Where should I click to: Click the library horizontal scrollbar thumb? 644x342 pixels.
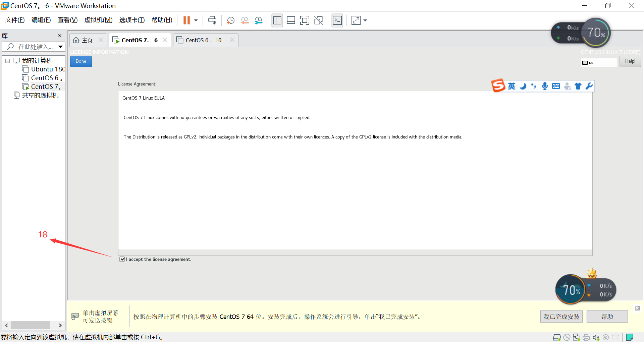point(30,325)
